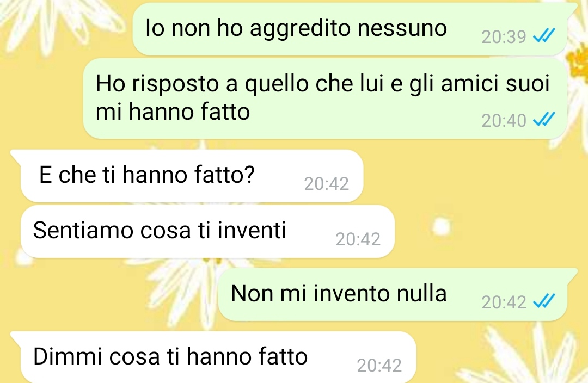Viewport: 588px width, 383px height.
Task: Tap the 20:39 timestamp on the first message
Action: click(x=504, y=37)
